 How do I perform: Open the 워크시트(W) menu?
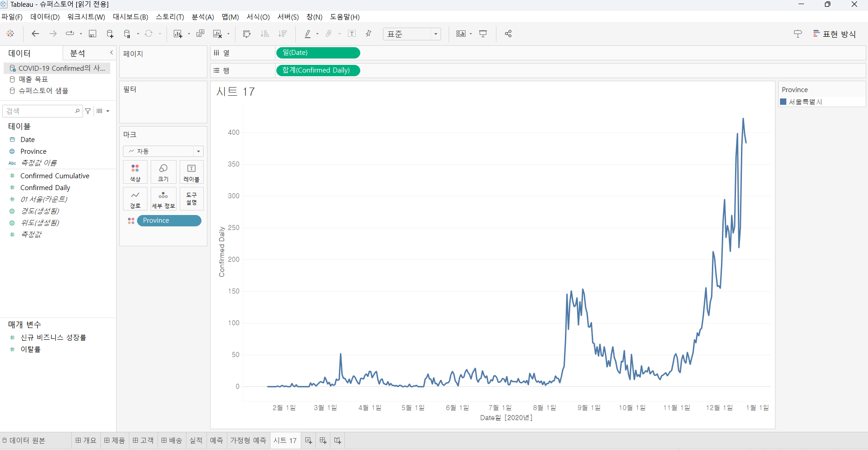86,17
